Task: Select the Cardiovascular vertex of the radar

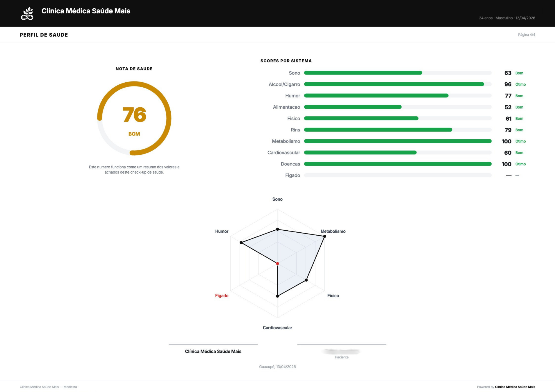Action: (x=277, y=296)
